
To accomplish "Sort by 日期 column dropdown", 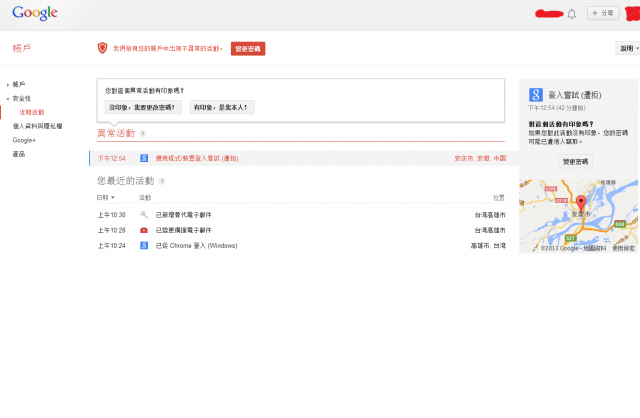I will (x=105, y=198).
